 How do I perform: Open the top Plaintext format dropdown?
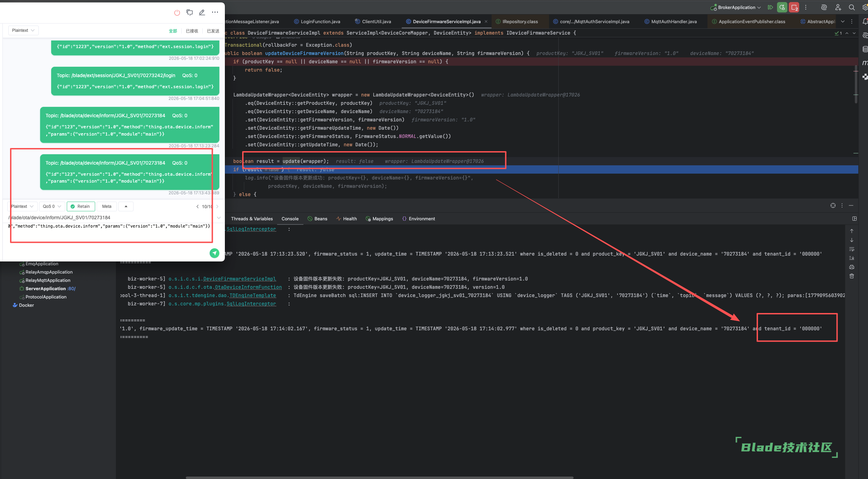coord(23,30)
